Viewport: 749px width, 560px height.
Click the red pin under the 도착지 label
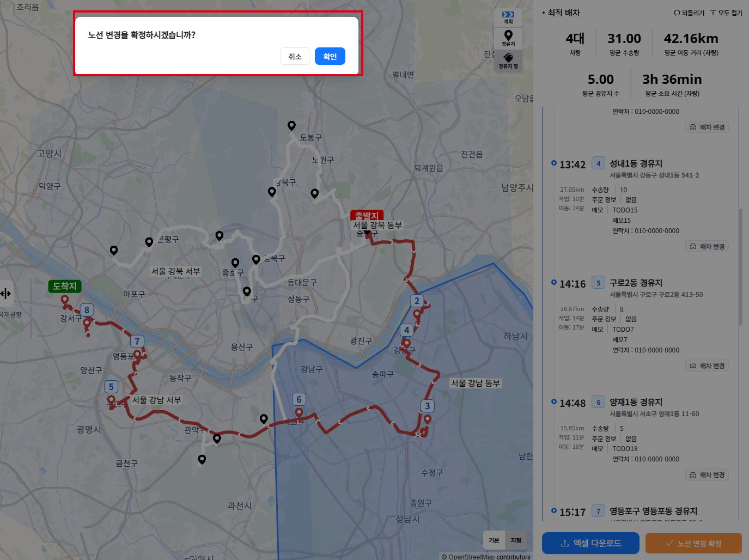click(64, 300)
